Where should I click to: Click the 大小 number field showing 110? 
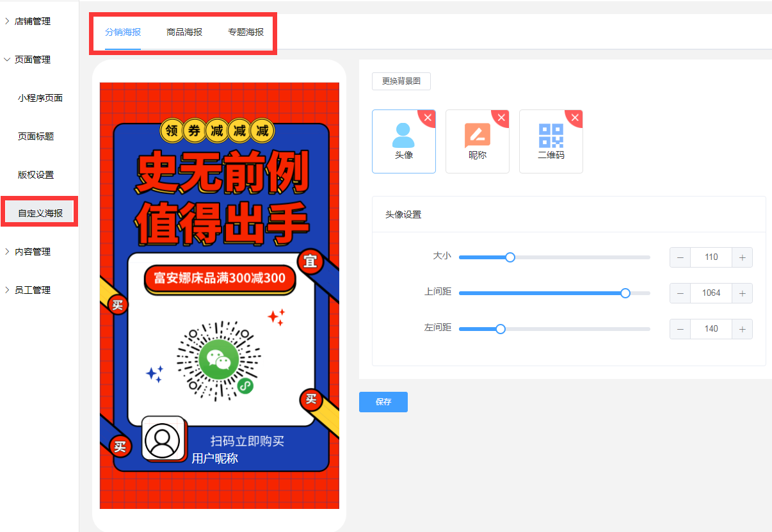711,257
